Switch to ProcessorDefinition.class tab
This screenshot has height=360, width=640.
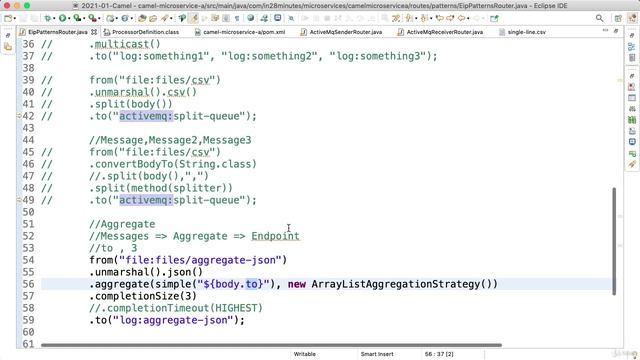click(x=145, y=32)
